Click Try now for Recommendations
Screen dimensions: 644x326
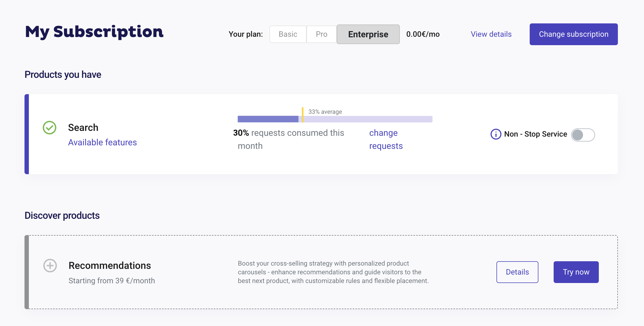tap(576, 272)
